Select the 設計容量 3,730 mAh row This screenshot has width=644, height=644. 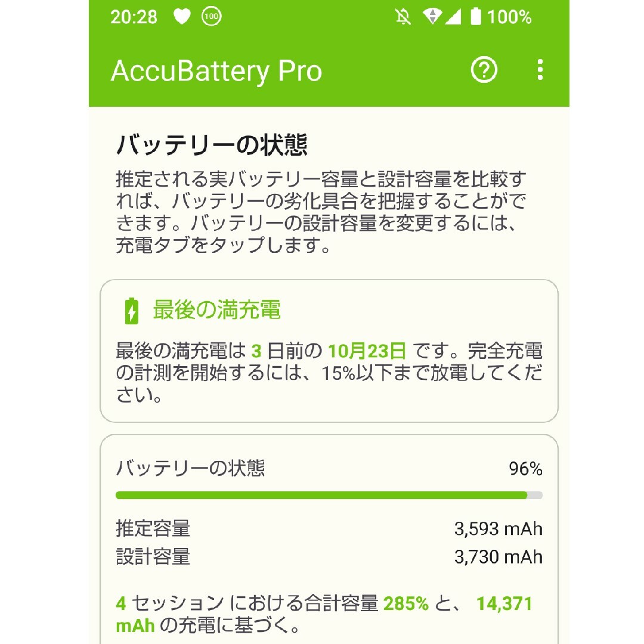329,557
